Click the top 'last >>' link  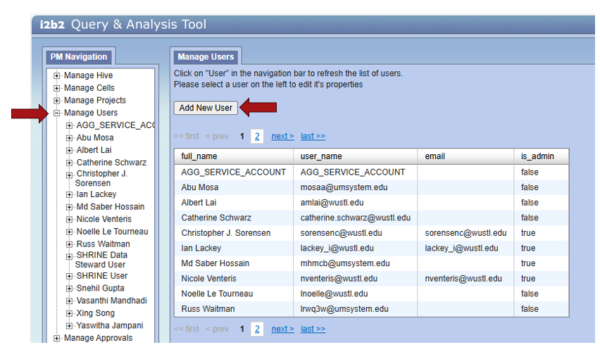tap(313, 137)
